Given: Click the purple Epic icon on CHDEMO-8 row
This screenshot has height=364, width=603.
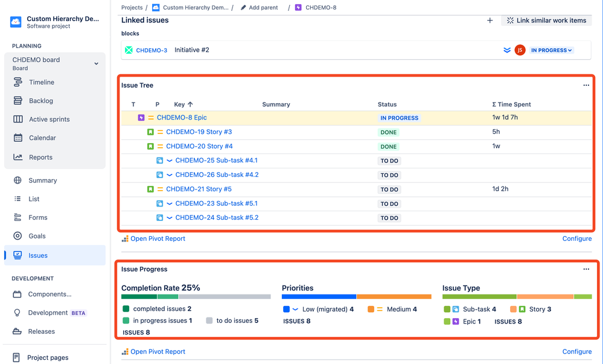Looking at the screenshot, I should pos(141,118).
